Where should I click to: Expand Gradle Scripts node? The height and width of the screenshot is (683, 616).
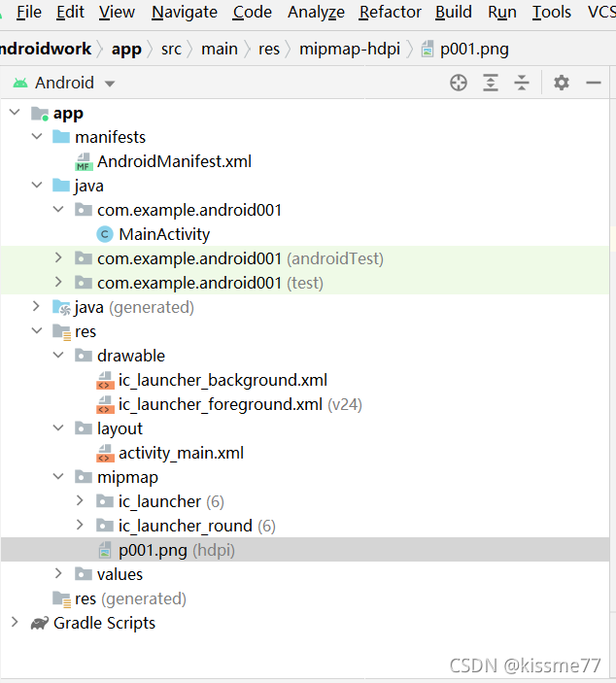coord(15,622)
